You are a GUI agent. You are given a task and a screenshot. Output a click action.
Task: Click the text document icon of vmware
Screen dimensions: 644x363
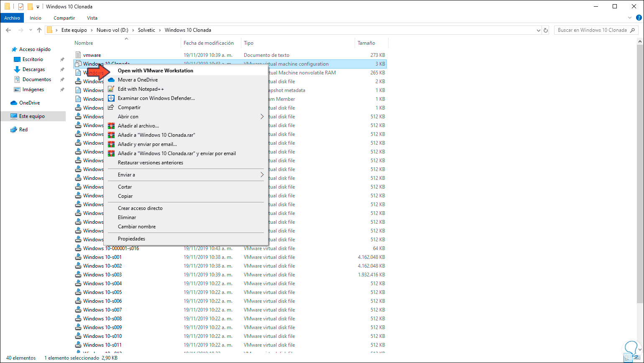[x=78, y=55]
